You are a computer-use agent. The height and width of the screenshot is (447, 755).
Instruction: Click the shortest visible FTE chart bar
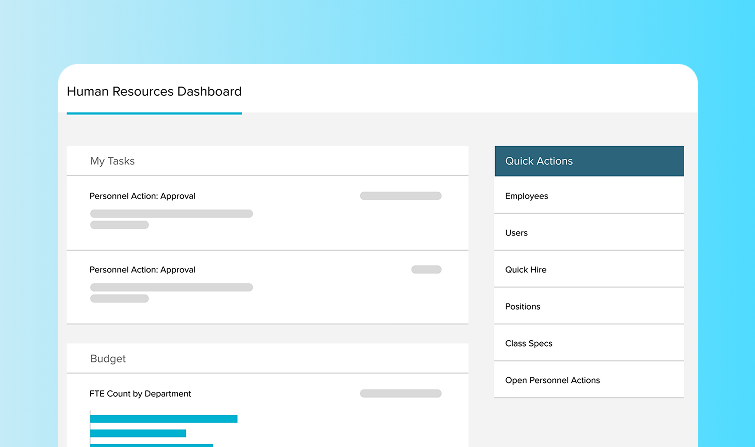[138, 434]
